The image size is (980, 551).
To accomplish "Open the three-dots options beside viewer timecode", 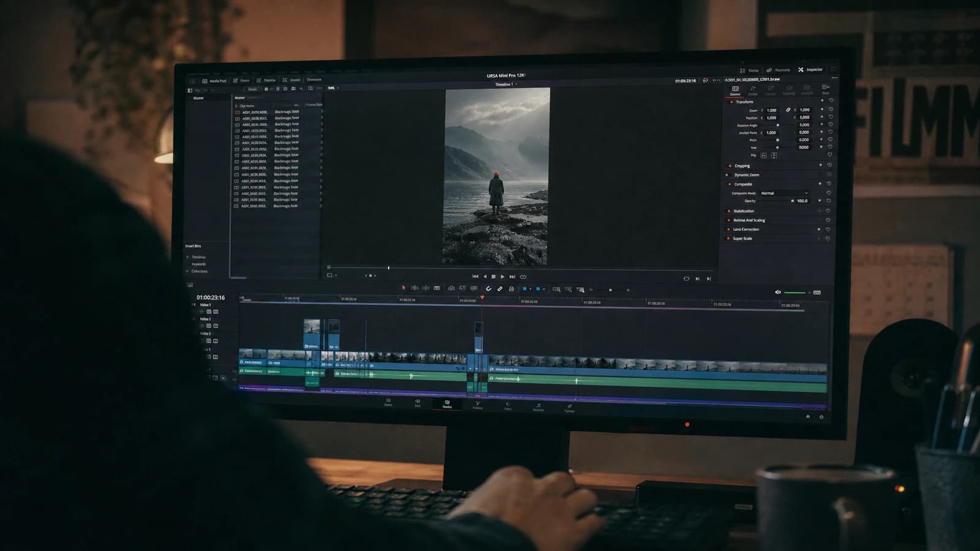I will (716, 80).
